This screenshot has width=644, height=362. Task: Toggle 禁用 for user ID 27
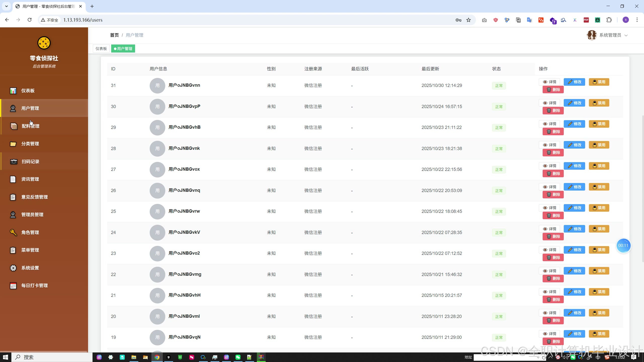pos(599,166)
